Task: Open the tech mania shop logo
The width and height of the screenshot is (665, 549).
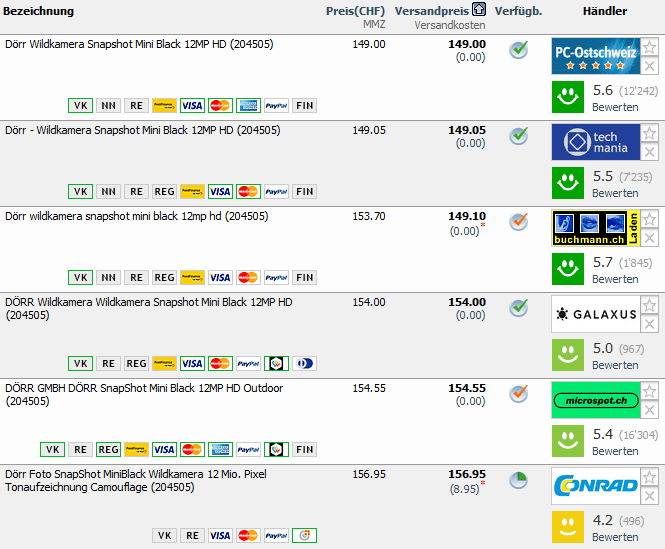Action: click(x=595, y=142)
